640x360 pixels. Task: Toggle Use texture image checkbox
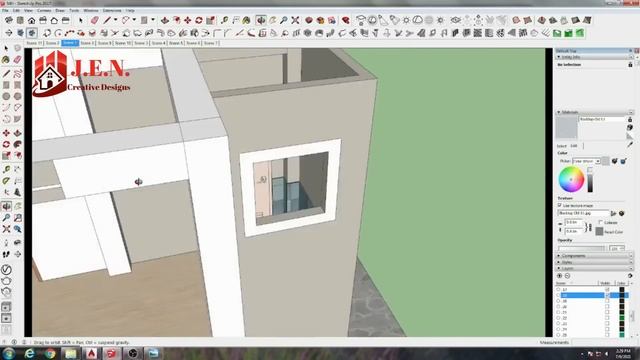click(560, 205)
